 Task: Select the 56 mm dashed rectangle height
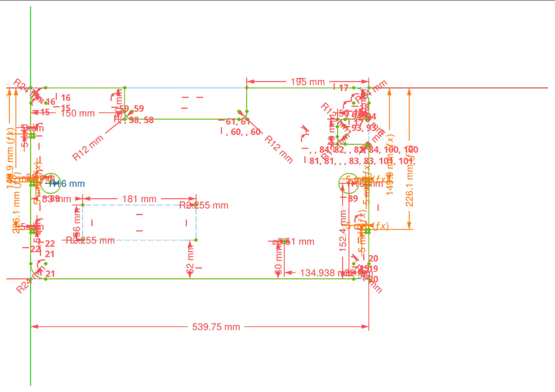77,223
